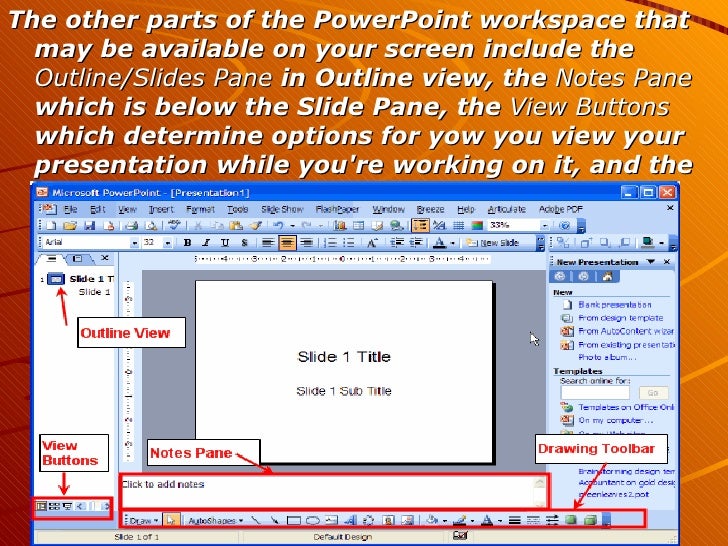Image resolution: width=728 pixels, height=546 pixels.
Task: Toggle Align Right
Action: pos(306,242)
